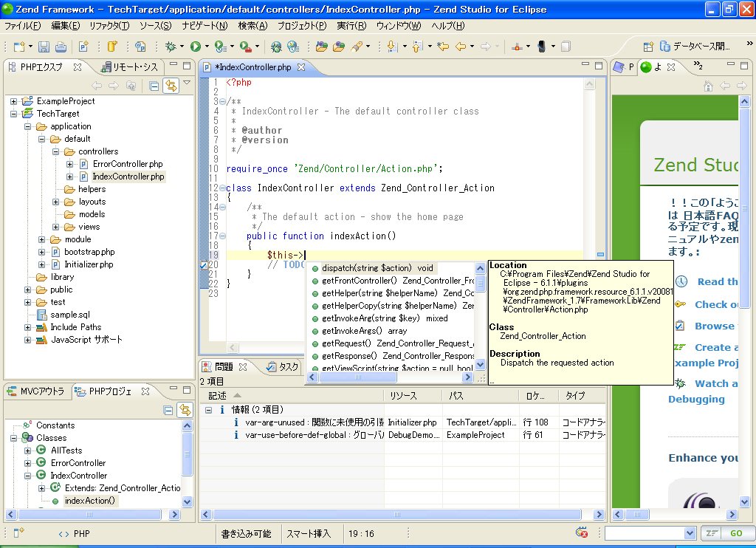Click the Debug bug icon
Image resolution: width=756 pixels, height=548 pixels.
(x=171, y=47)
